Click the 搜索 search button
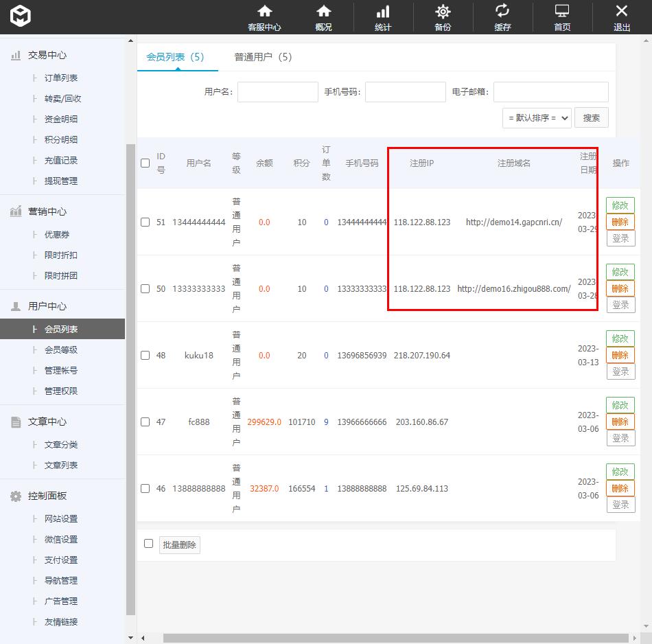Screen dimensions: 652x644 point(591,118)
